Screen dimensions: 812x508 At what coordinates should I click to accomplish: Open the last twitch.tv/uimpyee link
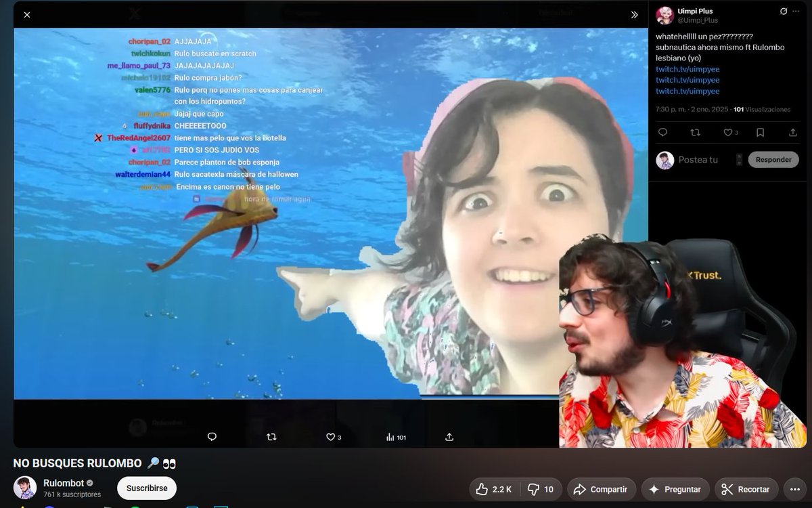tap(687, 91)
